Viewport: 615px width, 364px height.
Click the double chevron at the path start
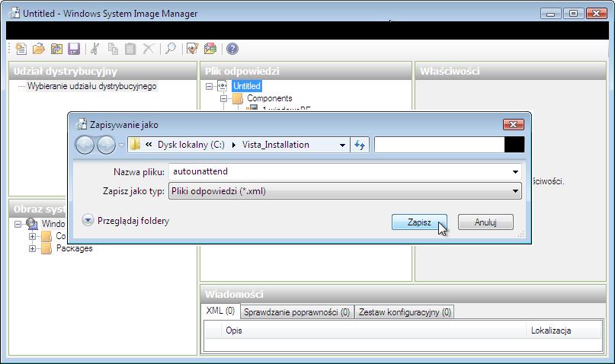[x=149, y=145]
